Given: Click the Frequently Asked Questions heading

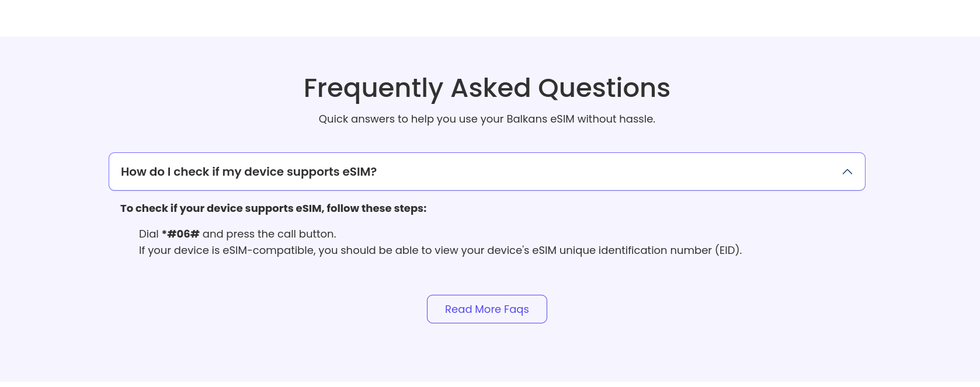Looking at the screenshot, I should click(x=486, y=88).
